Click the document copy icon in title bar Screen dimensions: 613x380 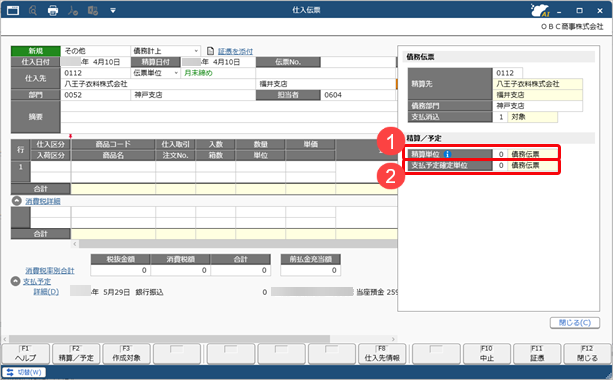(x=93, y=10)
